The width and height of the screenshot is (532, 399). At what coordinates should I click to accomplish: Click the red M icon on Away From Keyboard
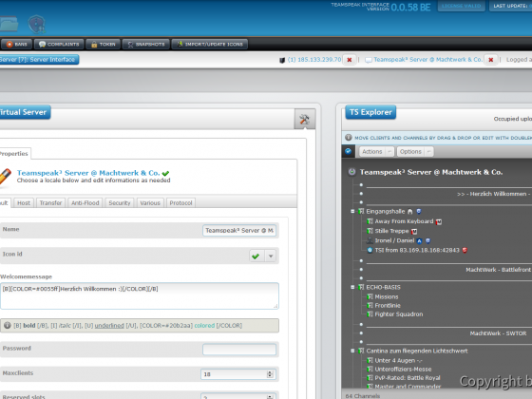439,222
